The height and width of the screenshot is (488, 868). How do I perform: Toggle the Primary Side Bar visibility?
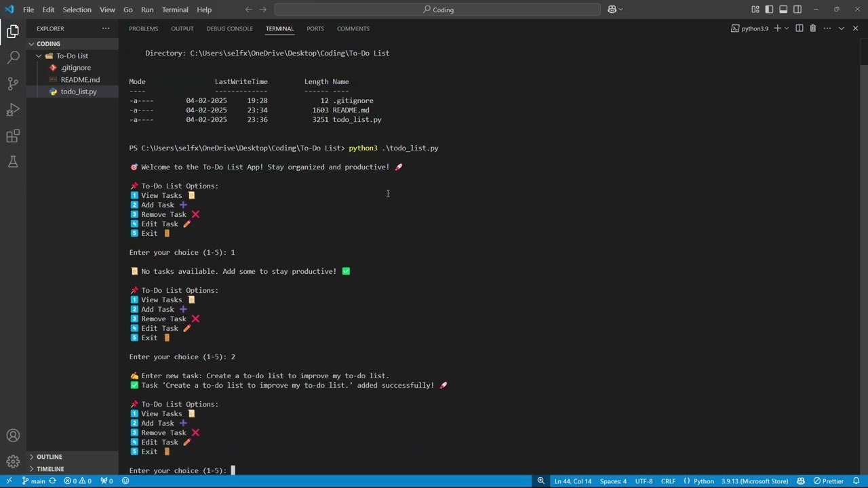(770, 9)
